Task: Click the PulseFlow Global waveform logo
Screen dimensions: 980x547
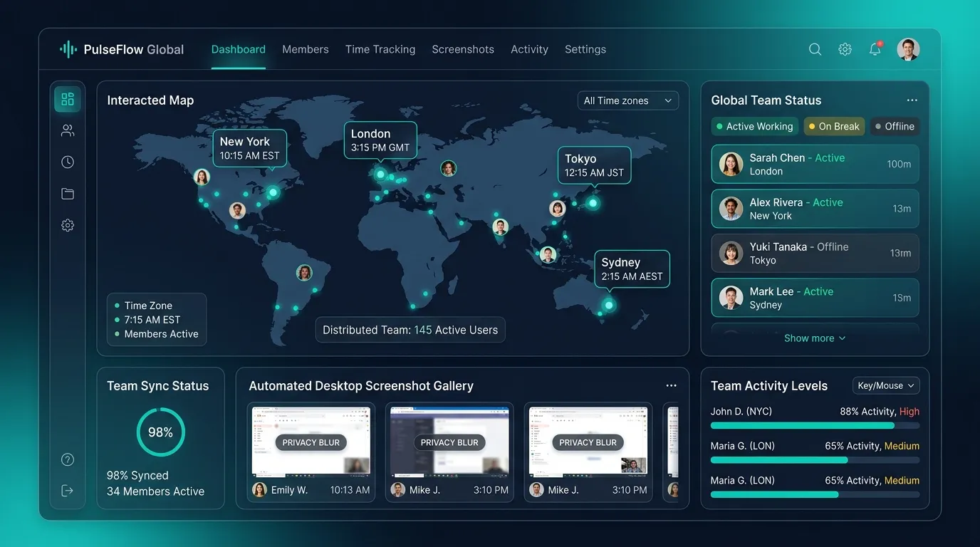Action: [68, 49]
